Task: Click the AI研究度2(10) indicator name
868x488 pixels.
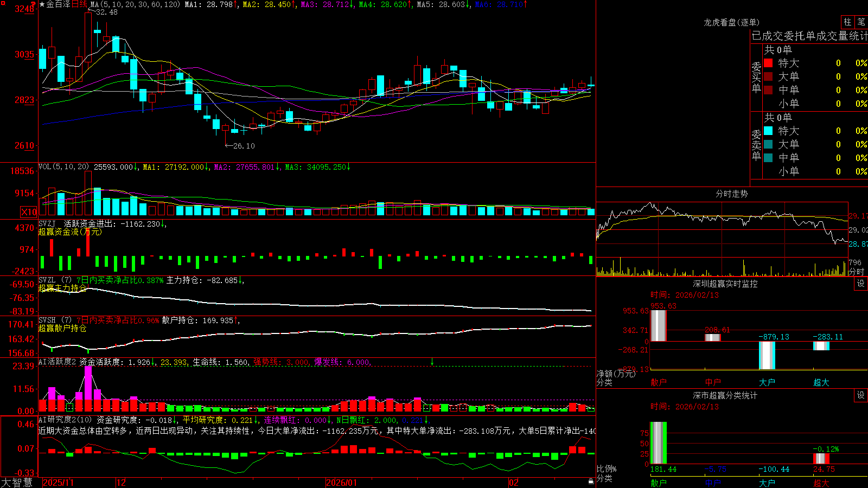Action: click(66, 420)
